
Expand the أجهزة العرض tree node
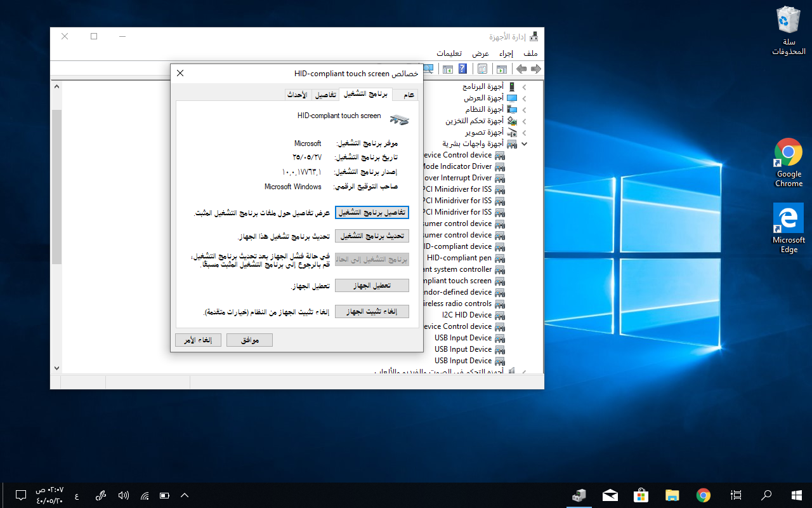[524, 98]
